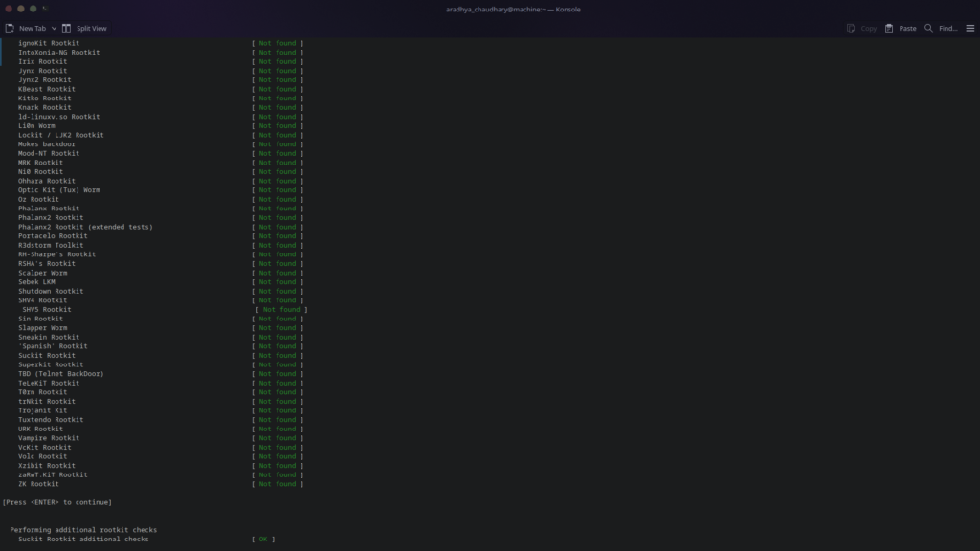Screen dimensions: 980x551
Task: Click the New Tab icon
Action: [x=10, y=28]
